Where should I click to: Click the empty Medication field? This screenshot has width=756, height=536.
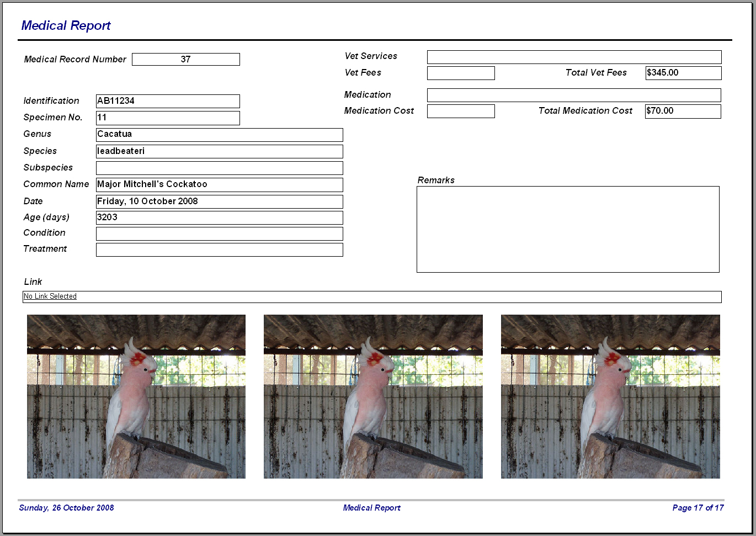point(574,95)
